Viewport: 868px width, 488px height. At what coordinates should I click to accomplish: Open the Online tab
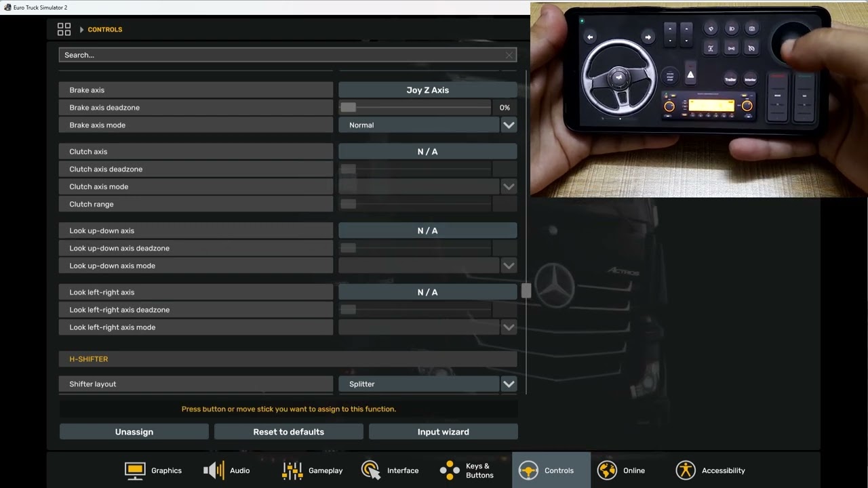(x=620, y=470)
